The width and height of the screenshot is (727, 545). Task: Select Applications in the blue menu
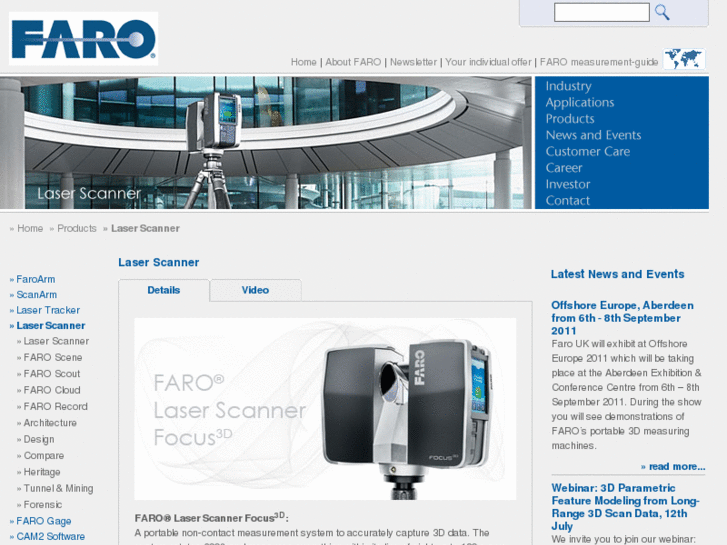[580, 103]
